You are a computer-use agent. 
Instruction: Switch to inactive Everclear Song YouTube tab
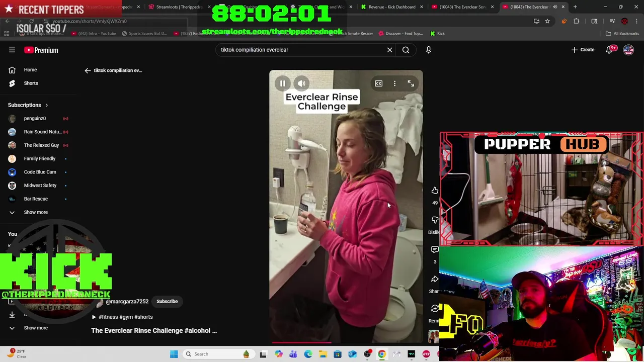click(462, 7)
